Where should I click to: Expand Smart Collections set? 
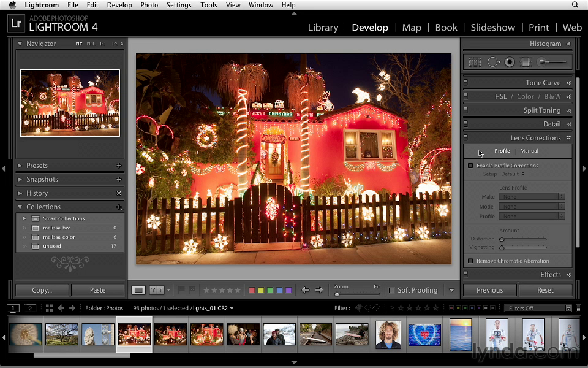point(24,218)
